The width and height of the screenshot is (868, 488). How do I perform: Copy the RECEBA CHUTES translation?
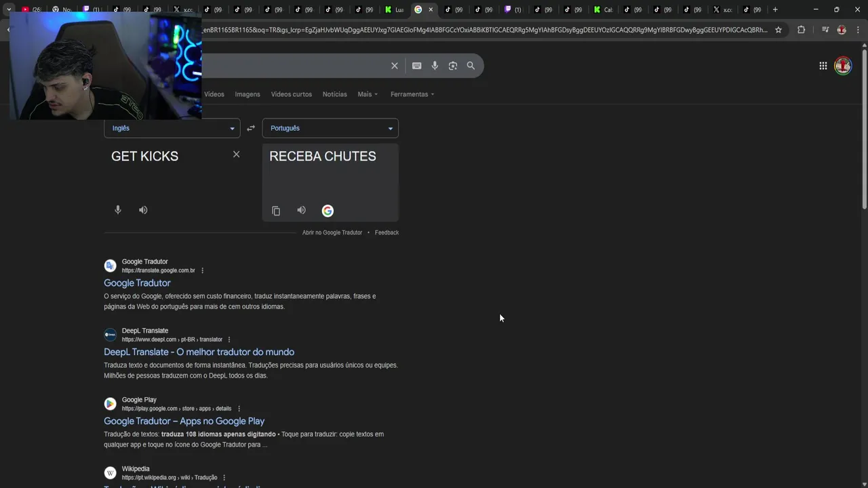click(x=276, y=211)
